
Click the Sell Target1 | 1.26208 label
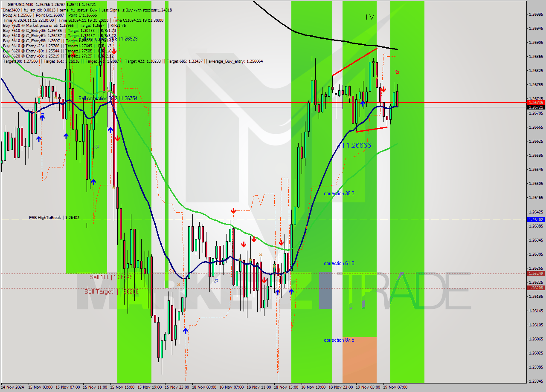[x=111, y=291]
